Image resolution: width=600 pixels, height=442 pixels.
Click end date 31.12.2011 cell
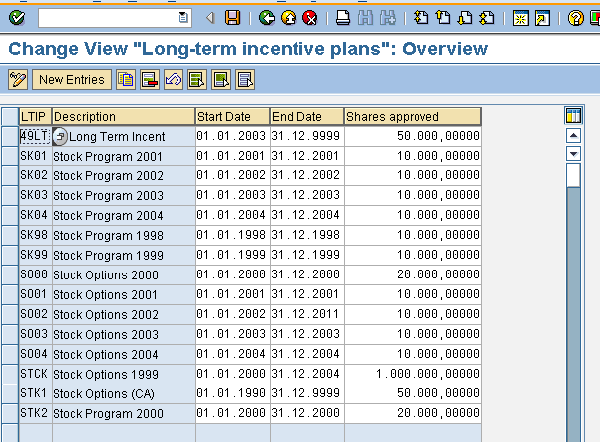coord(307,314)
